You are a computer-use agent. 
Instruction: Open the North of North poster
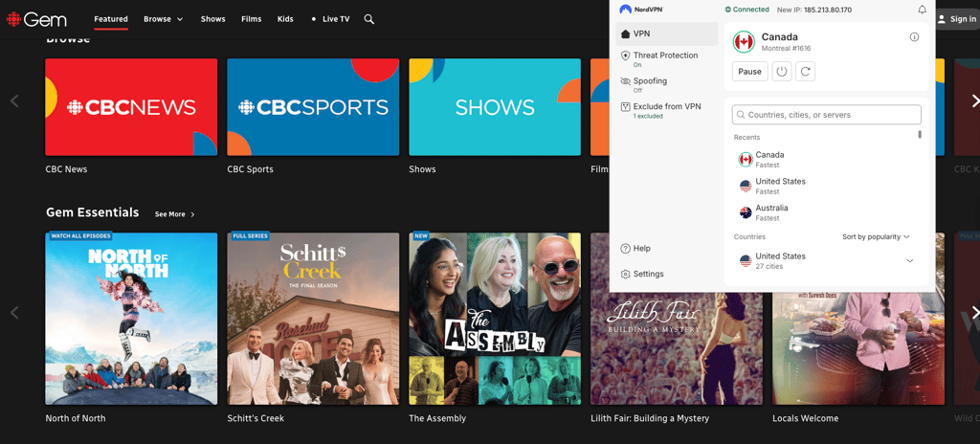[x=131, y=319]
